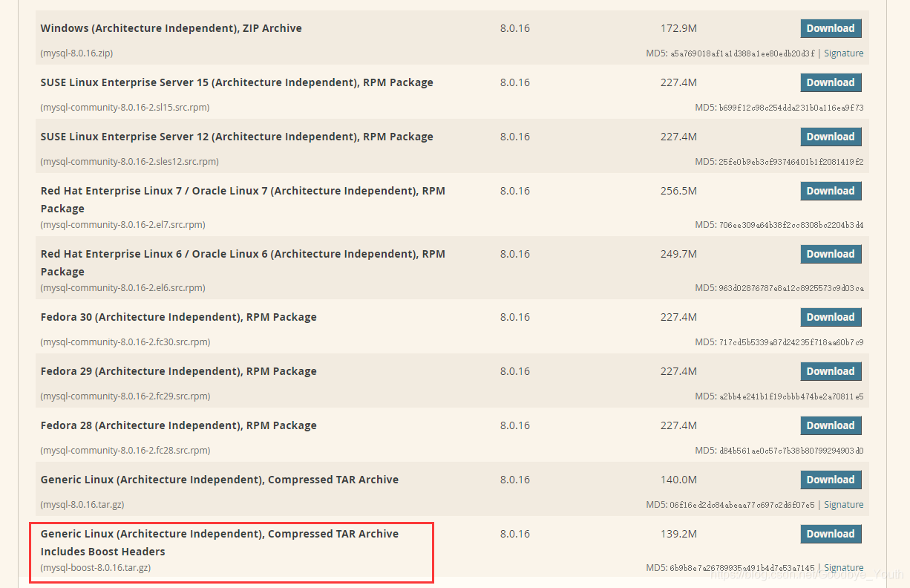Download Red Hat Enterprise Linux 7 package
Viewport: 910px width, 588px height.
[831, 191]
